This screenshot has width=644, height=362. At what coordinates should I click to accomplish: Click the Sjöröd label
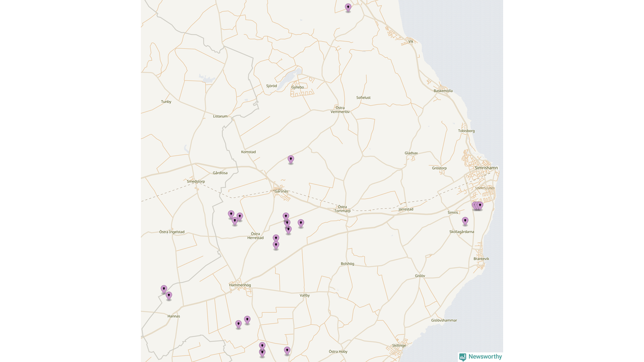[x=272, y=86]
